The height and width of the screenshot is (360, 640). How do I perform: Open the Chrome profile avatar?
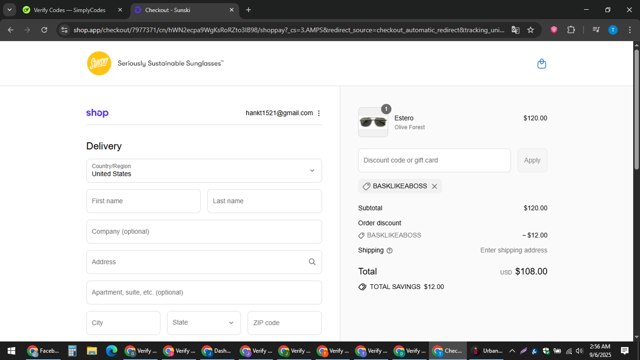click(x=613, y=30)
